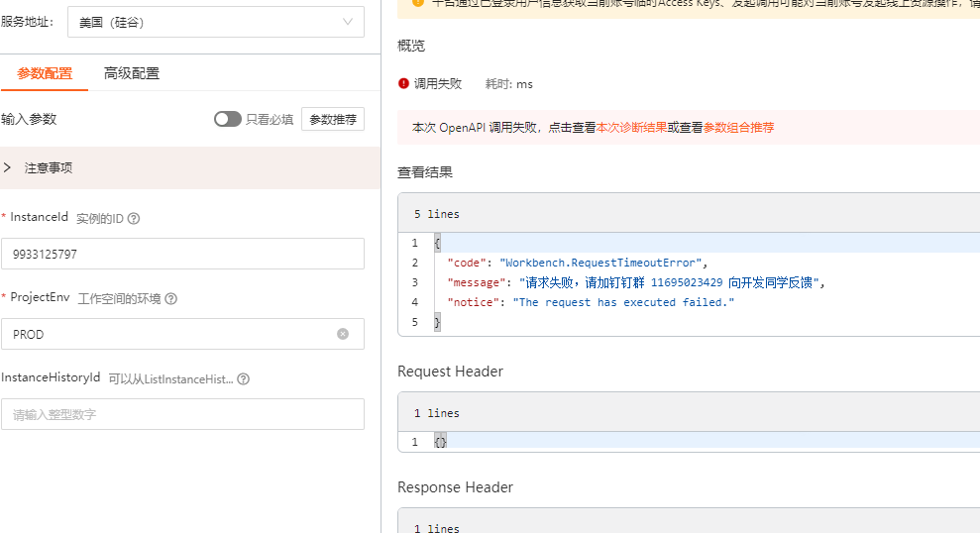This screenshot has width=980, height=533.
Task: Click the "notice" line in the result
Action: click(x=591, y=302)
